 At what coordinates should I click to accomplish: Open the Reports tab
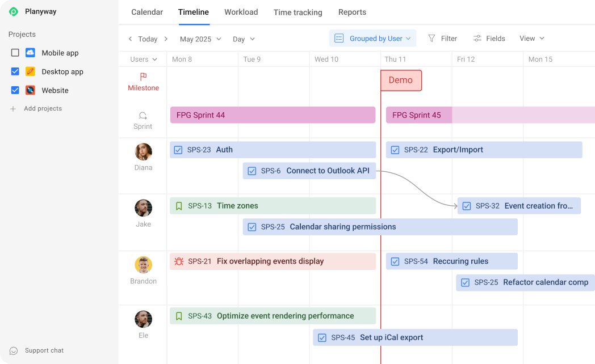(x=352, y=12)
